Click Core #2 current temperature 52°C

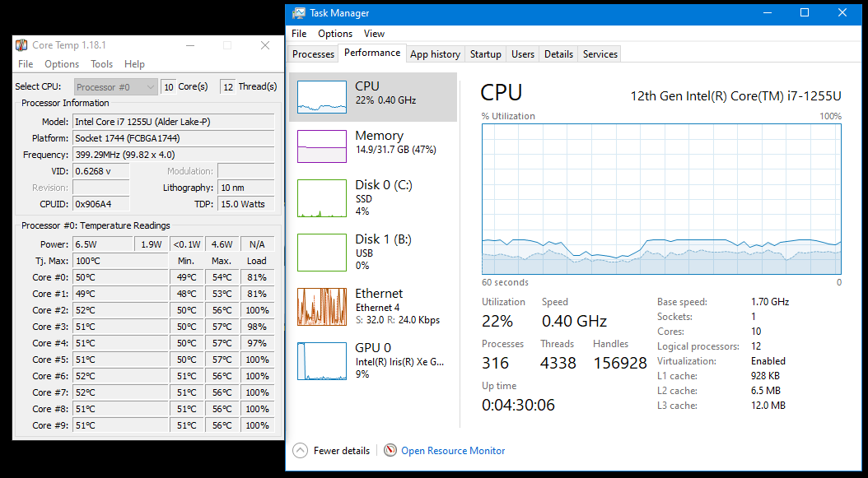point(119,310)
